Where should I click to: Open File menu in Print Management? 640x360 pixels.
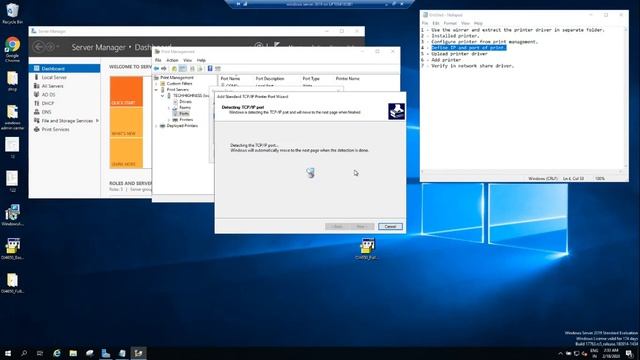[158, 60]
